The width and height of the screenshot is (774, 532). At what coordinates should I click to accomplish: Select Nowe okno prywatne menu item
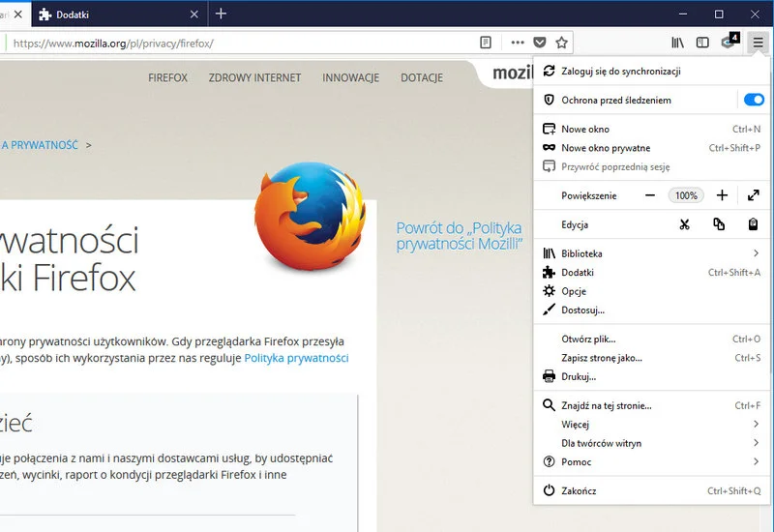tap(606, 148)
